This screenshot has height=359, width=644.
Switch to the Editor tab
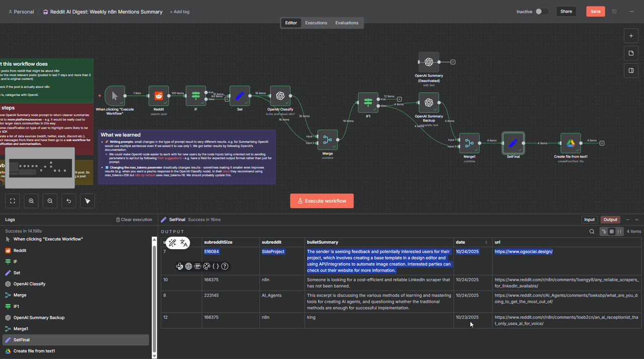tap(291, 23)
